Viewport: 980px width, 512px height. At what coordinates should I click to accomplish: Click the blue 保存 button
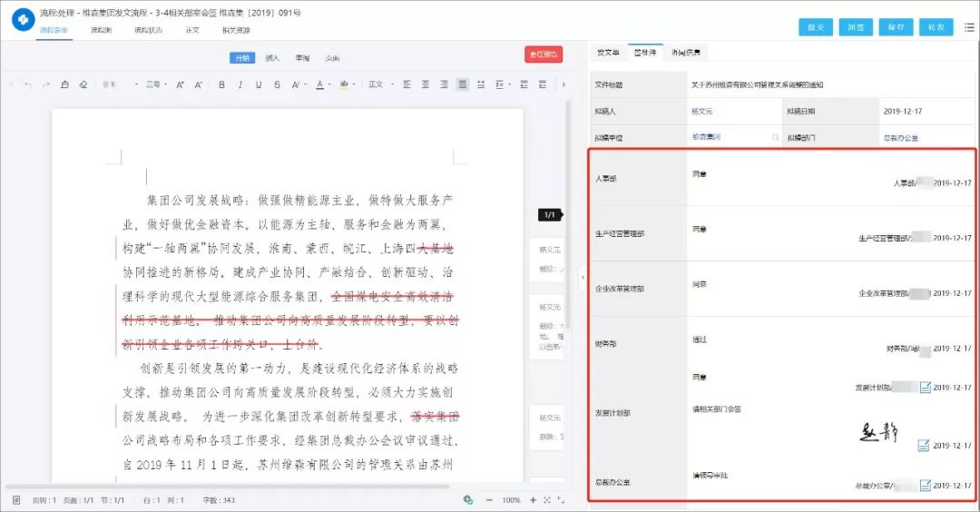pyautogui.click(x=896, y=27)
